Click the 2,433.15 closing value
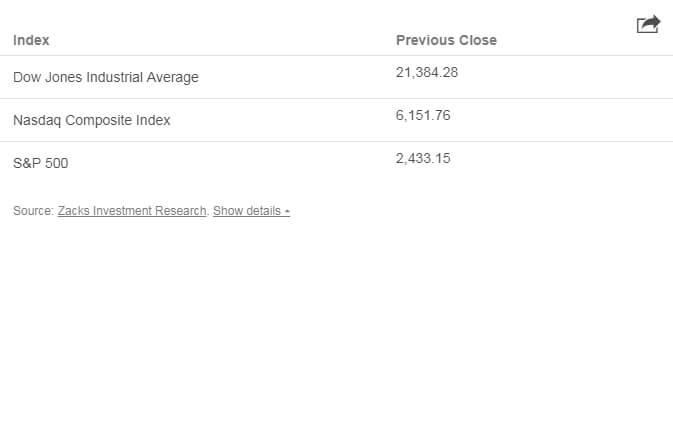 point(423,158)
